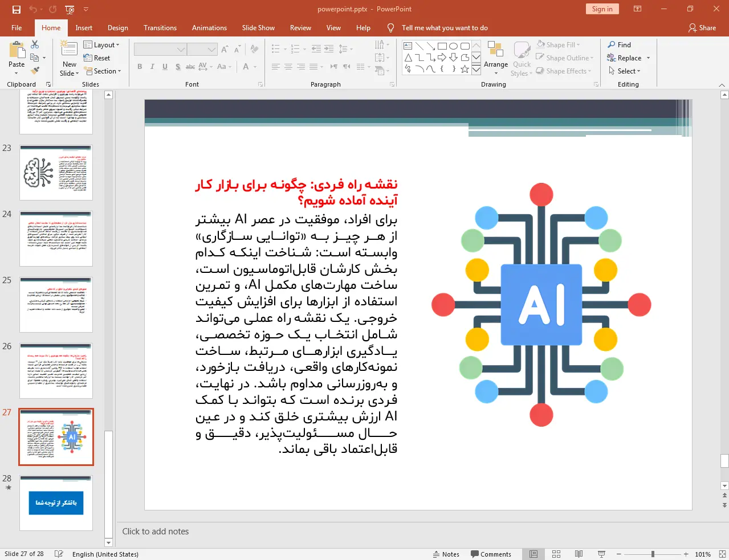Collapse the ribbon with the chevron
This screenshot has height=560, width=729.
pyautogui.click(x=722, y=85)
